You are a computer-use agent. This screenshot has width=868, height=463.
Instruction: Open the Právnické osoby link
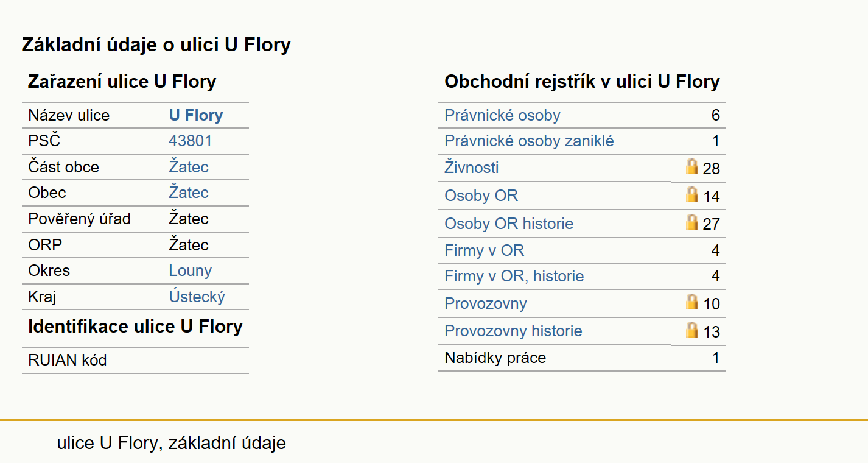502,115
